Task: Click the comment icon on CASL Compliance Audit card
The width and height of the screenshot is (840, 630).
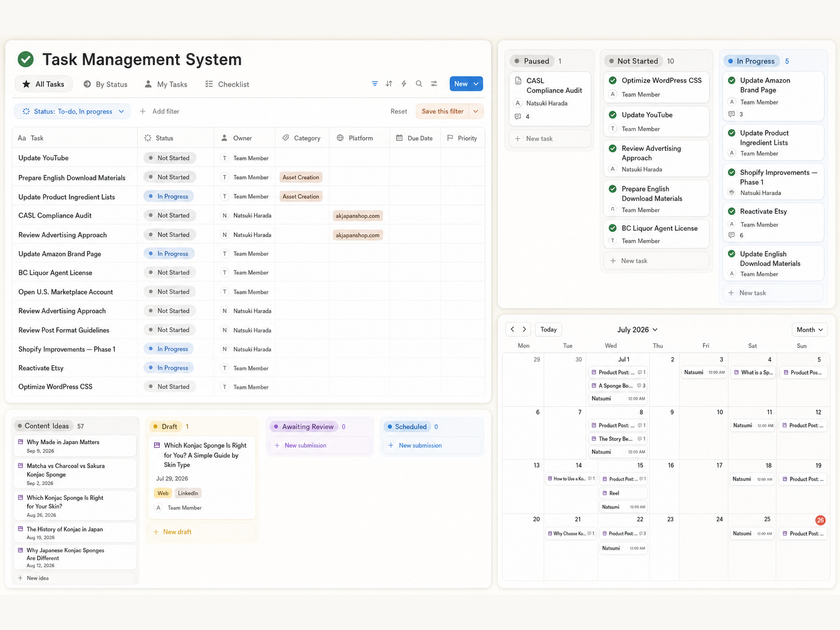Action: click(x=518, y=116)
